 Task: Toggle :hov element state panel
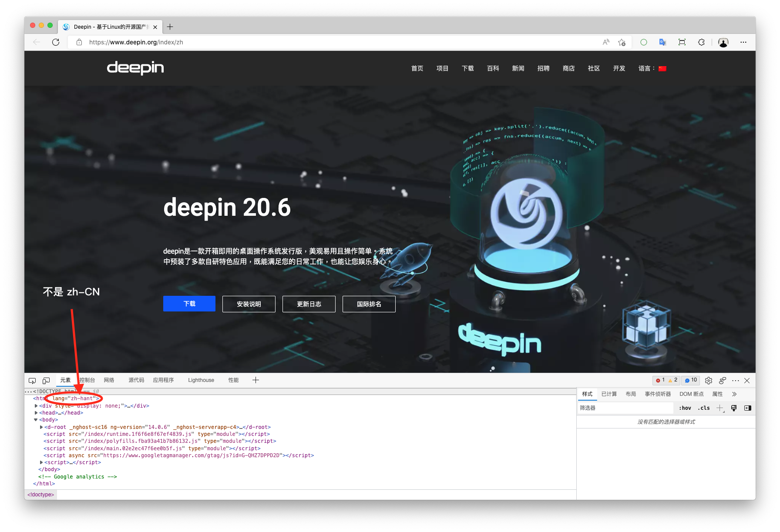tap(685, 408)
